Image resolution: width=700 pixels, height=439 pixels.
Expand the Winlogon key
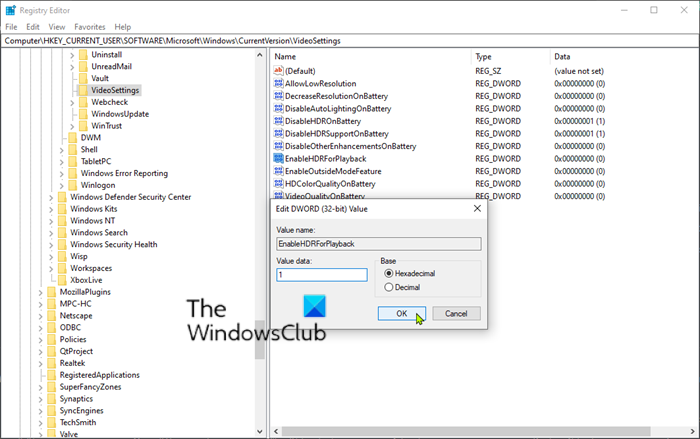click(x=62, y=185)
